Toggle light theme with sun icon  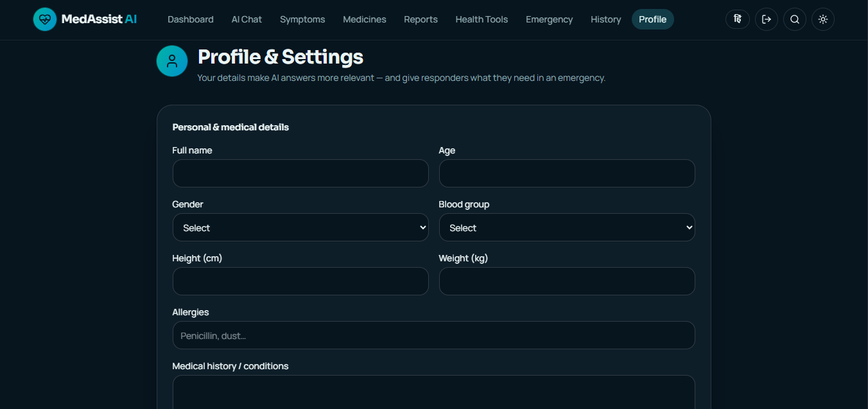pyautogui.click(x=823, y=19)
